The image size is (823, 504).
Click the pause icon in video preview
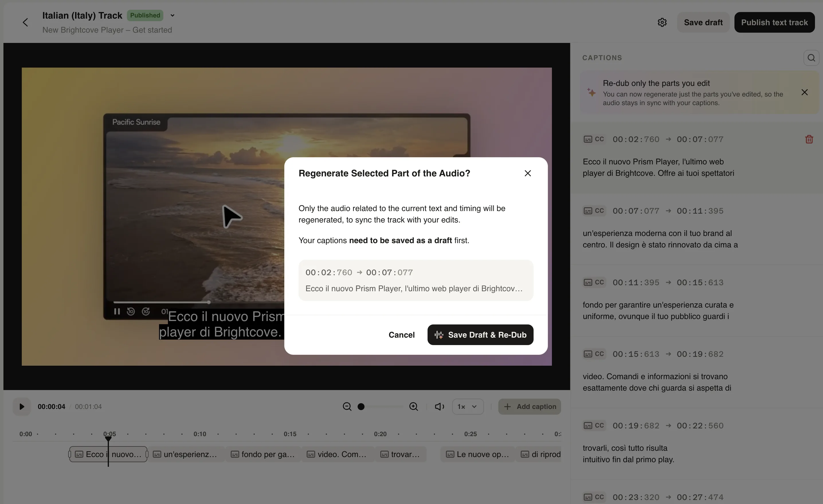pyautogui.click(x=117, y=311)
